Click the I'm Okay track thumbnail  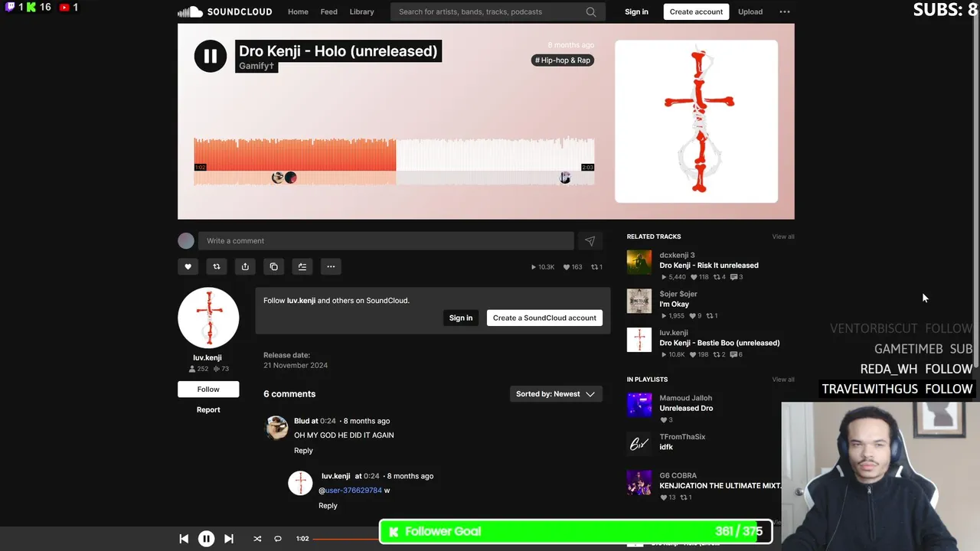(x=639, y=301)
